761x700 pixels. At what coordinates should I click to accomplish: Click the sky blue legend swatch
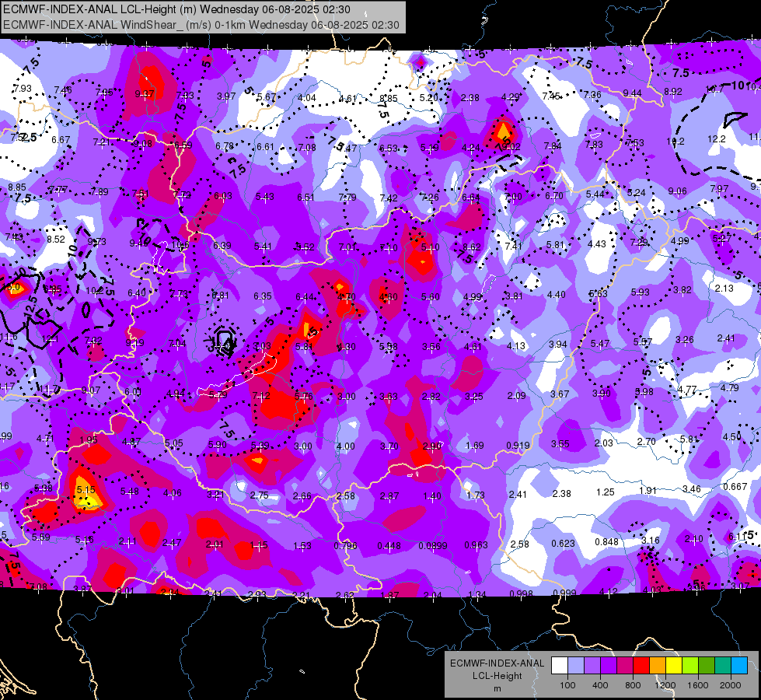[739, 666]
